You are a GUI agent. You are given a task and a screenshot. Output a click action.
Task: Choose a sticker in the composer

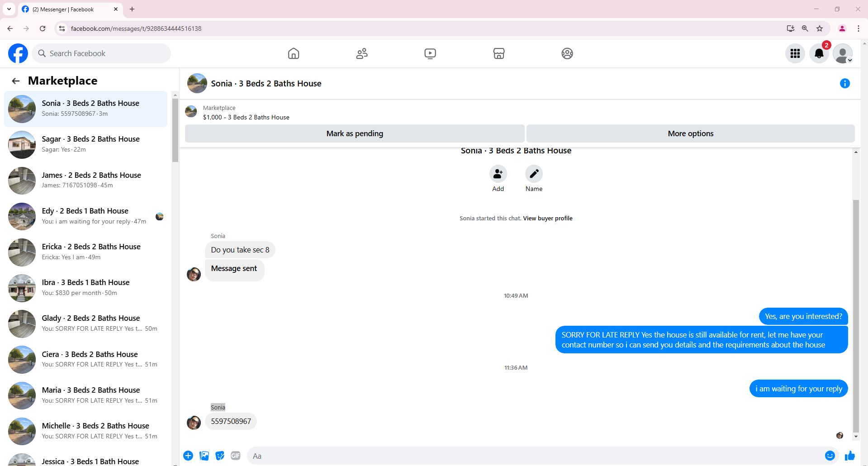[x=220, y=456]
